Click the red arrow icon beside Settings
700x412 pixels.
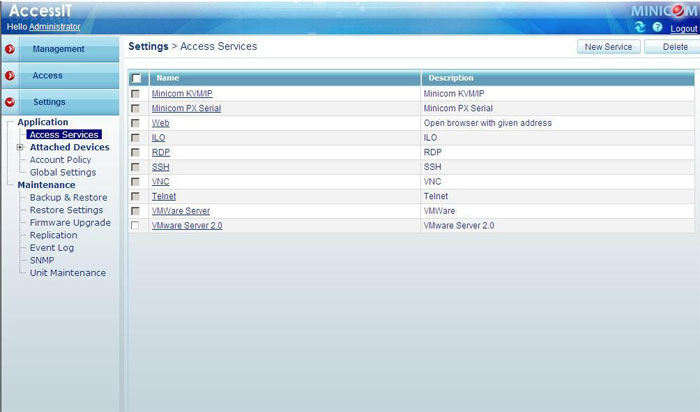pos(10,102)
